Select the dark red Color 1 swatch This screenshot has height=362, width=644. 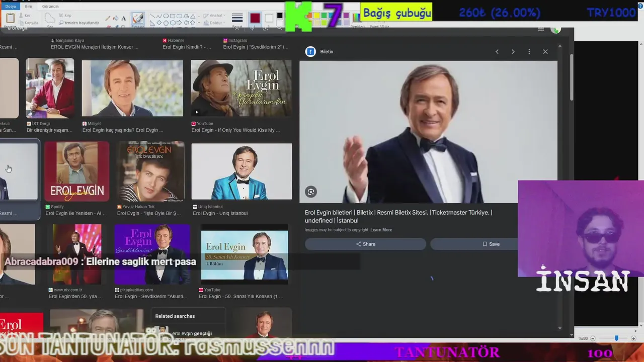pos(255,18)
